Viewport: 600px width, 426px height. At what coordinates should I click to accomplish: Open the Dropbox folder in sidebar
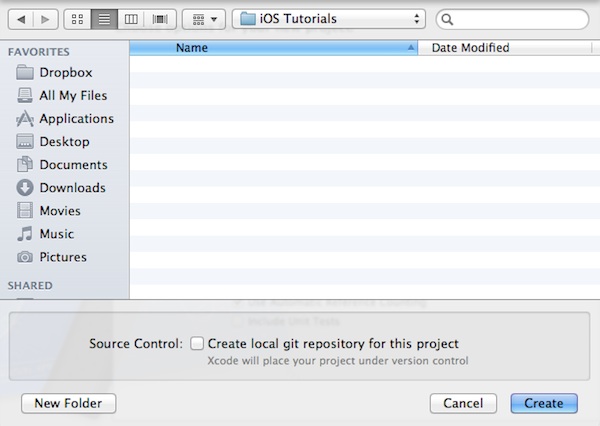coord(65,72)
